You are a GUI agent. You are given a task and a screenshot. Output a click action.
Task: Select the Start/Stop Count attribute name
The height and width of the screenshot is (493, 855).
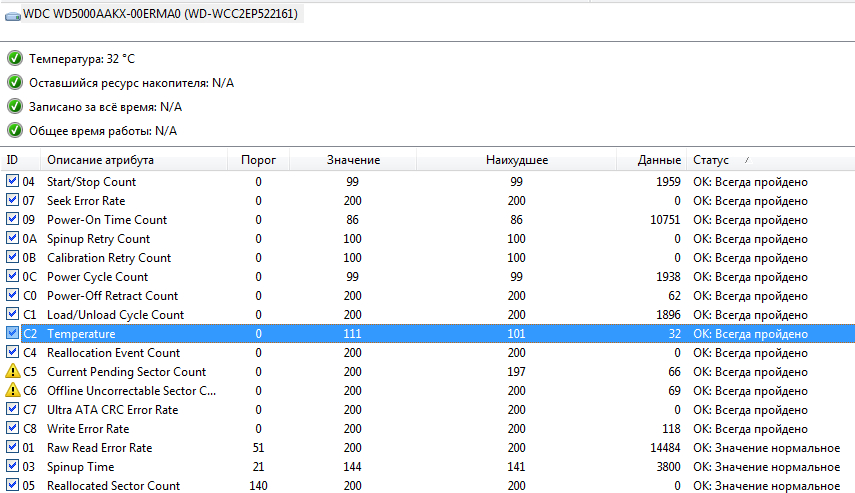click(x=91, y=182)
